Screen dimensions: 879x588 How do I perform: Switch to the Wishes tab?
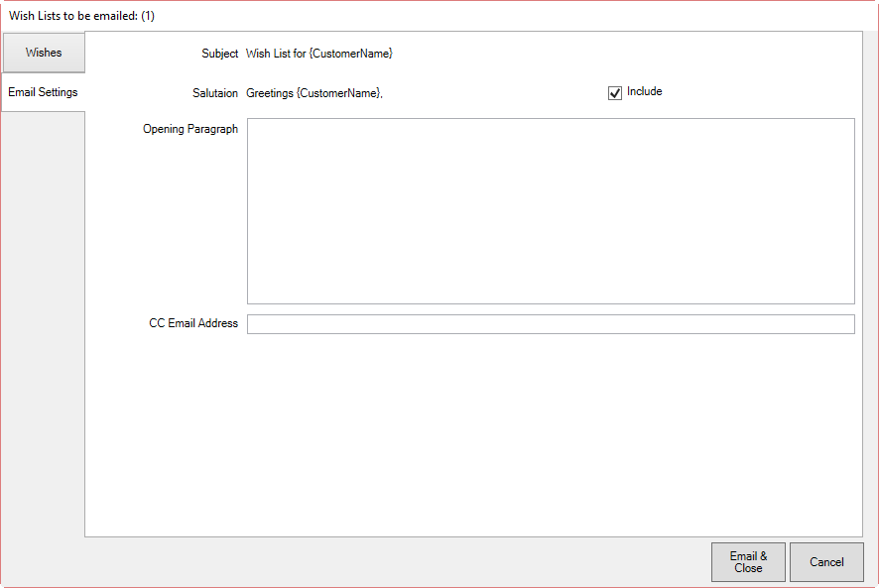click(43, 53)
